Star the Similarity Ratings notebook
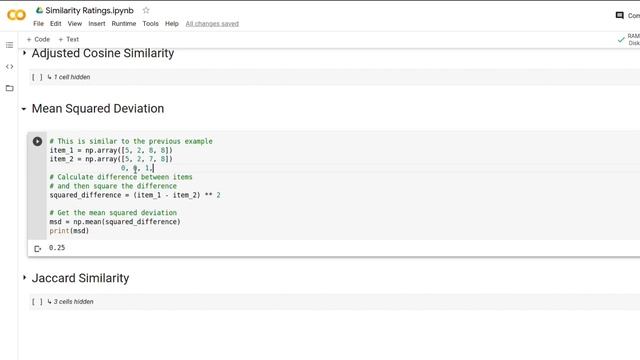 pyautogui.click(x=146, y=10)
